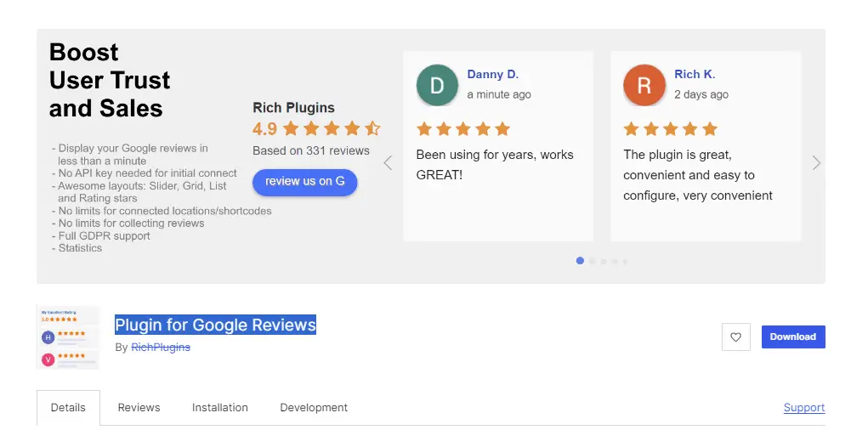Click the 'Plugin for Google Reviews' title

tap(215, 325)
